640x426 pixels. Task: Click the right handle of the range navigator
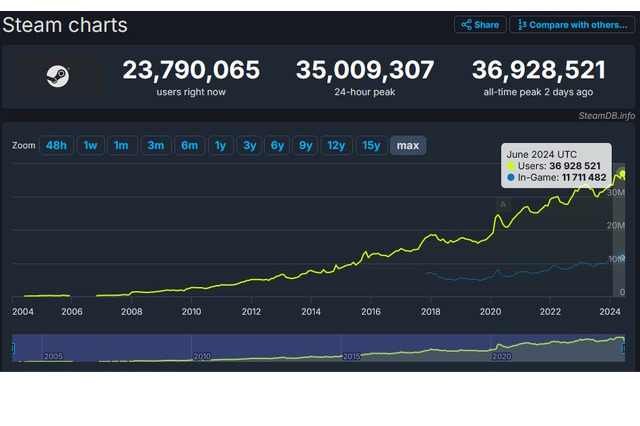click(625, 348)
